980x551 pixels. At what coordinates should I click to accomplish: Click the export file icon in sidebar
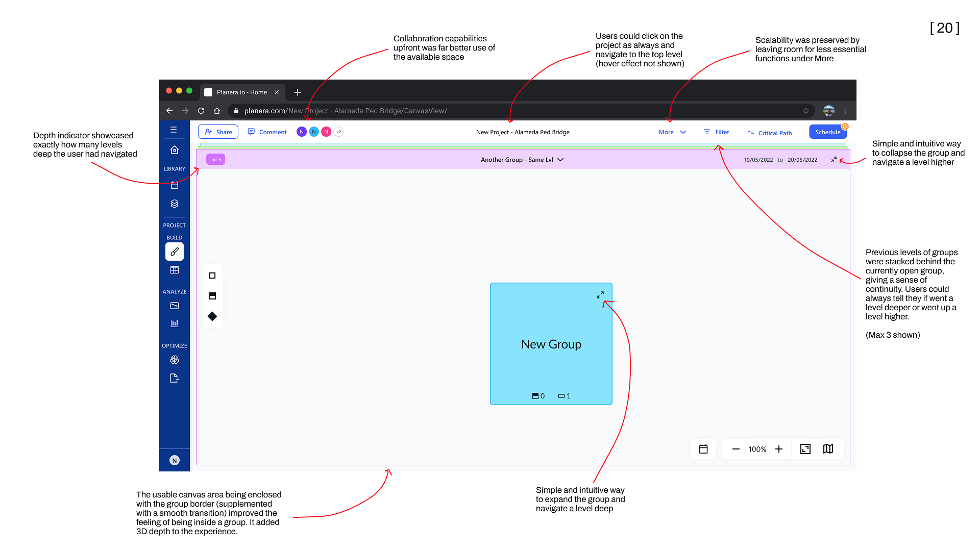[175, 378]
